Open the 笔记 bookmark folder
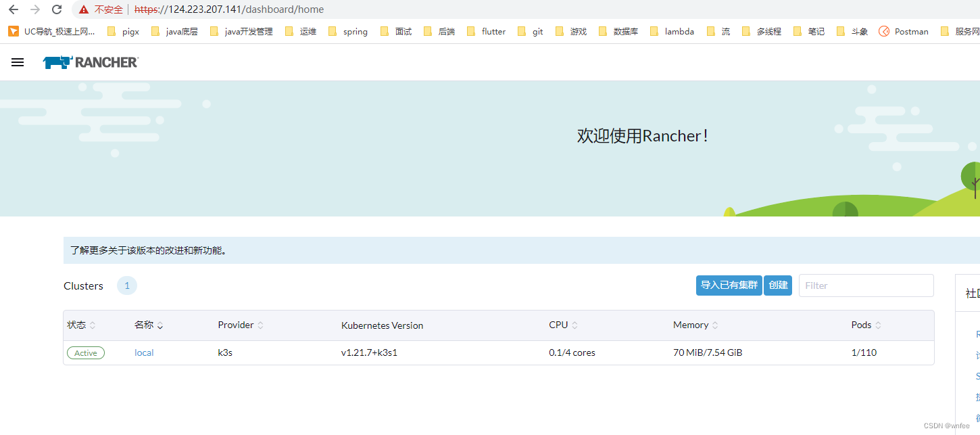 [x=808, y=31]
